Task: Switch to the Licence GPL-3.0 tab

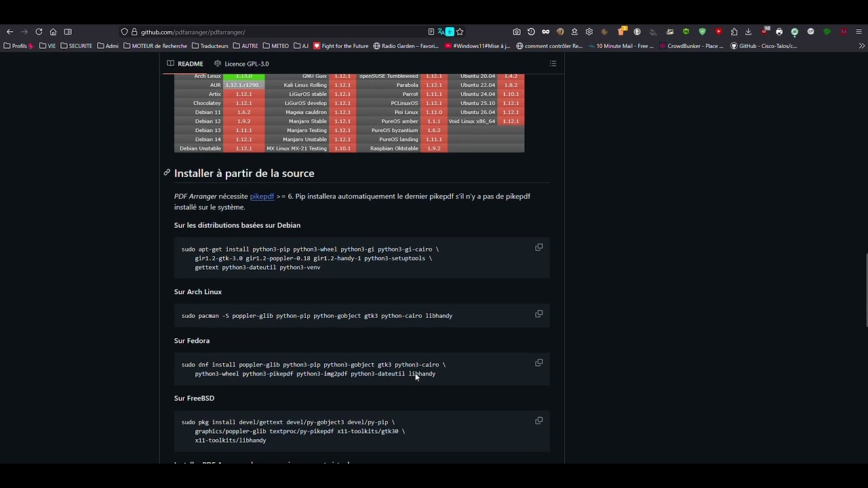Action: (241, 64)
